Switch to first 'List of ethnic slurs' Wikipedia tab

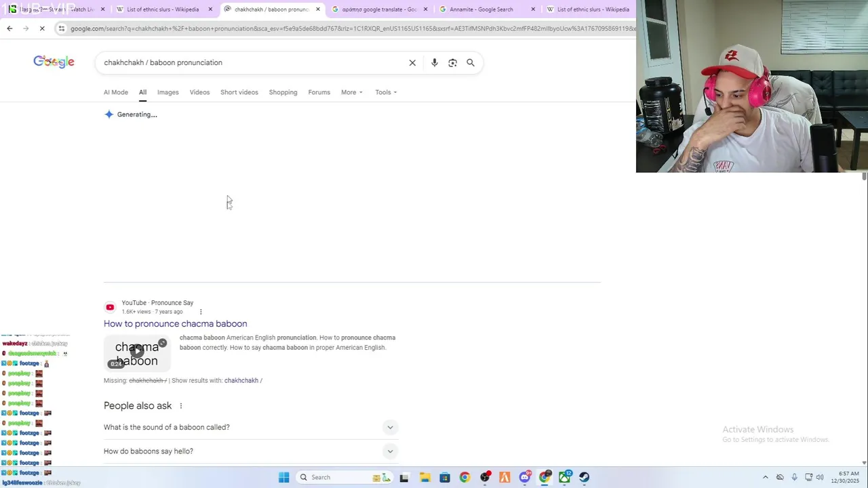tap(164, 9)
